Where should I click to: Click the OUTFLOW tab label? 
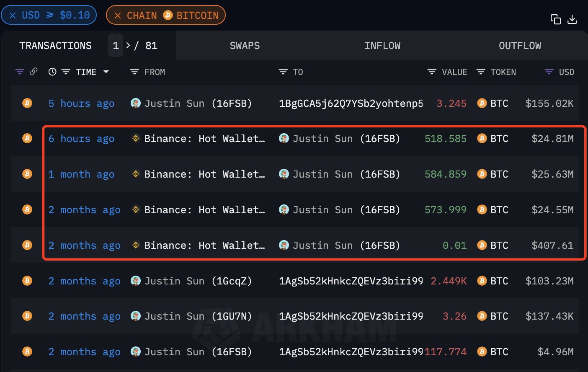pos(520,45)
